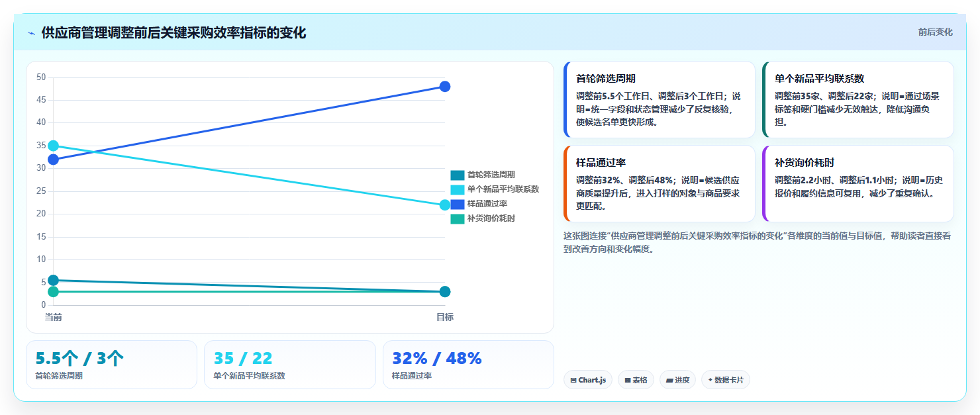
Task: Open the 单个新品平均联系数 detail card
Action: [x=857, y=100]
